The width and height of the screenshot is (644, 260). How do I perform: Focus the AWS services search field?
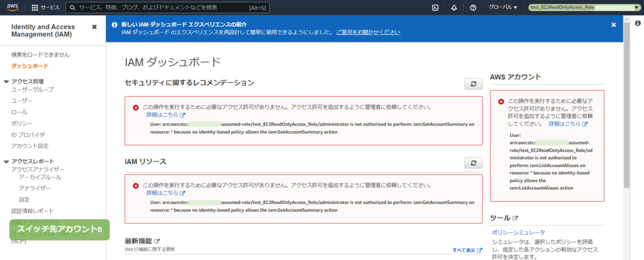[x=167, y=8]
